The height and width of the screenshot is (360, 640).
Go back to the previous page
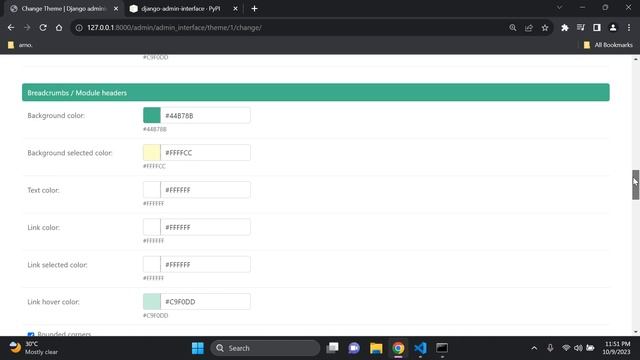coord(11,28)
